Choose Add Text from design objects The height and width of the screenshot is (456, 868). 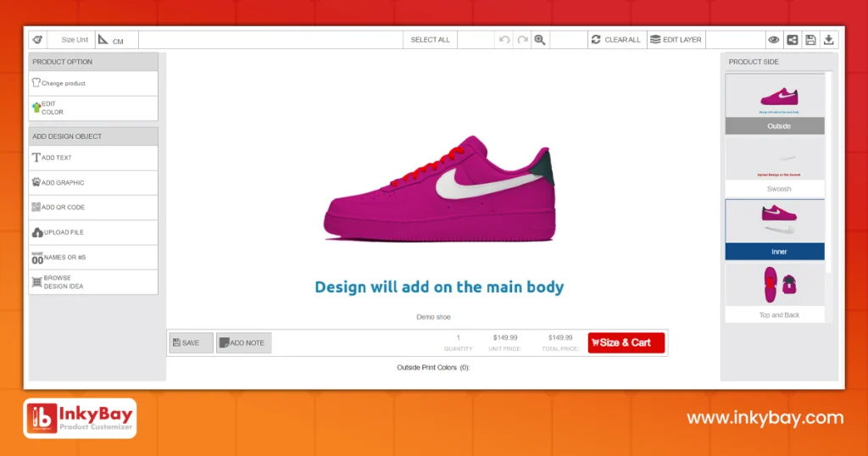point(93,158)
